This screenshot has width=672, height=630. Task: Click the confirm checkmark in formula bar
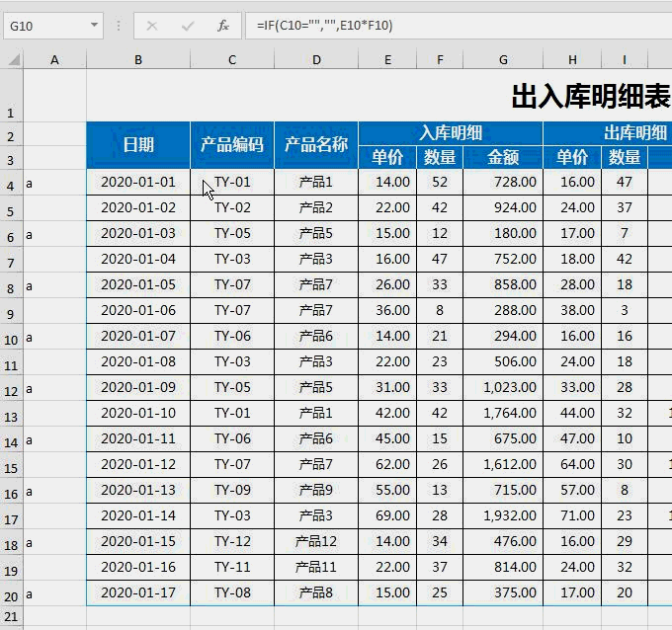pos(188,26)
